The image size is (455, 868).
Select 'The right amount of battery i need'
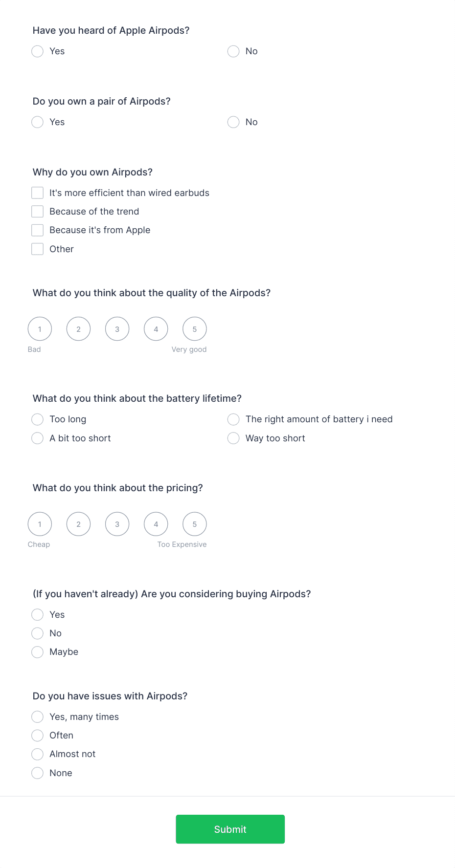pos(233,419)
